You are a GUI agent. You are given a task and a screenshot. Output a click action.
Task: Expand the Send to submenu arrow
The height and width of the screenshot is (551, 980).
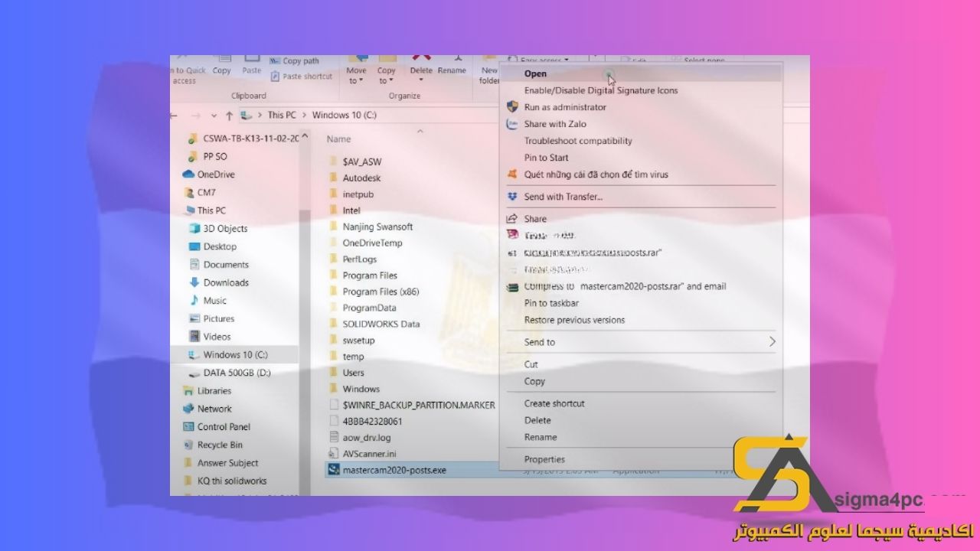pyautogui.click(x=772, y=342)
